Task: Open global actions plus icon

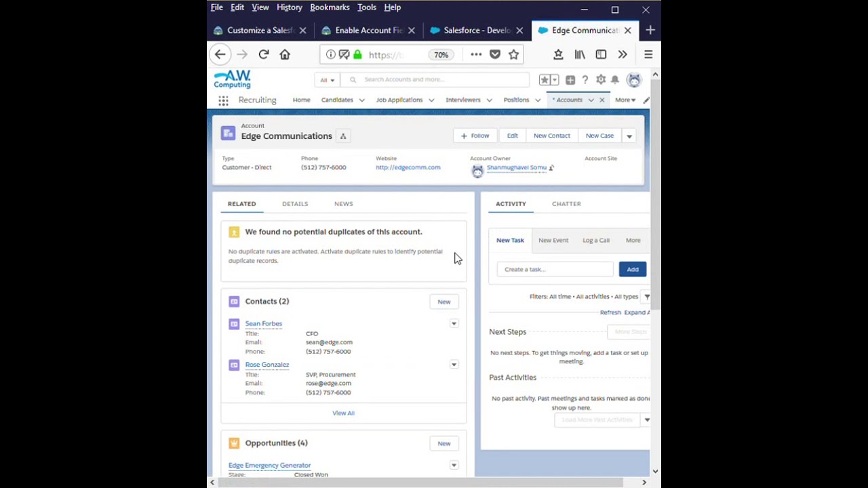Action: click(x=570, y=80)
